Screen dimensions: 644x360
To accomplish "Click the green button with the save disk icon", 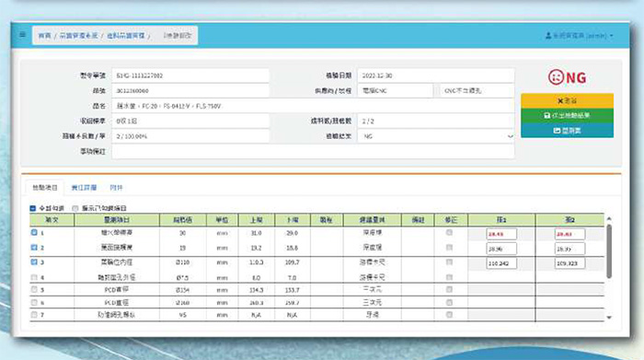I will [568, 115].
